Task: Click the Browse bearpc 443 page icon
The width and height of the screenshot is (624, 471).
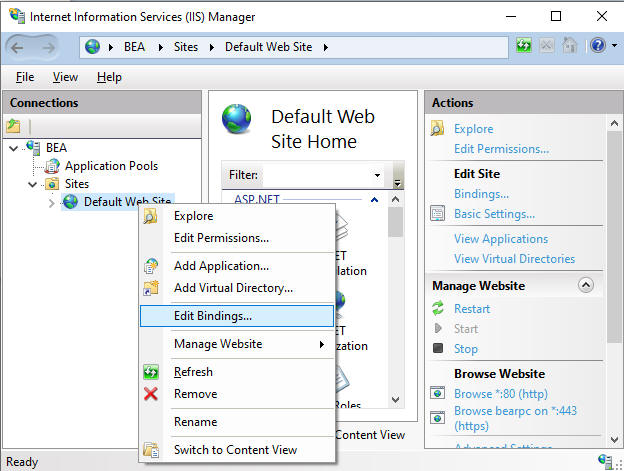Action: pyautogui.click(x=437, y=418)
